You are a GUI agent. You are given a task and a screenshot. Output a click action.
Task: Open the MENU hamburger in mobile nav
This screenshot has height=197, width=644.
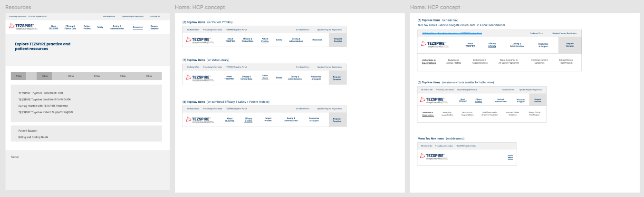click(x=510, y=158)
